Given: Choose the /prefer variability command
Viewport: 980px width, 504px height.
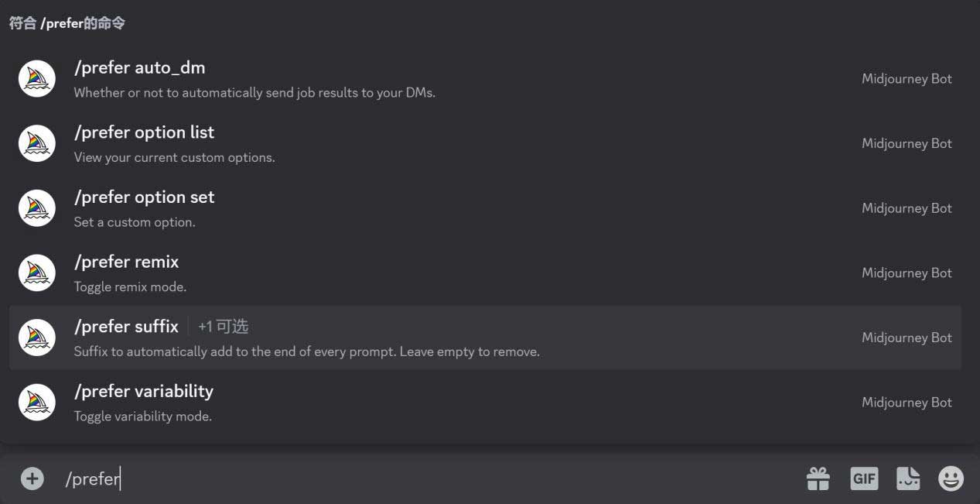Looking at the screenshot, I should tap(144, 391).
